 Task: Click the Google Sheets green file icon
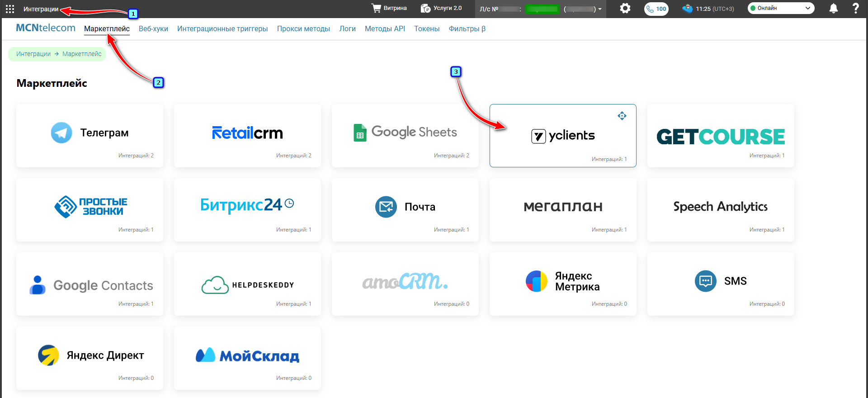pyautogui.click(x=360, y=133)
